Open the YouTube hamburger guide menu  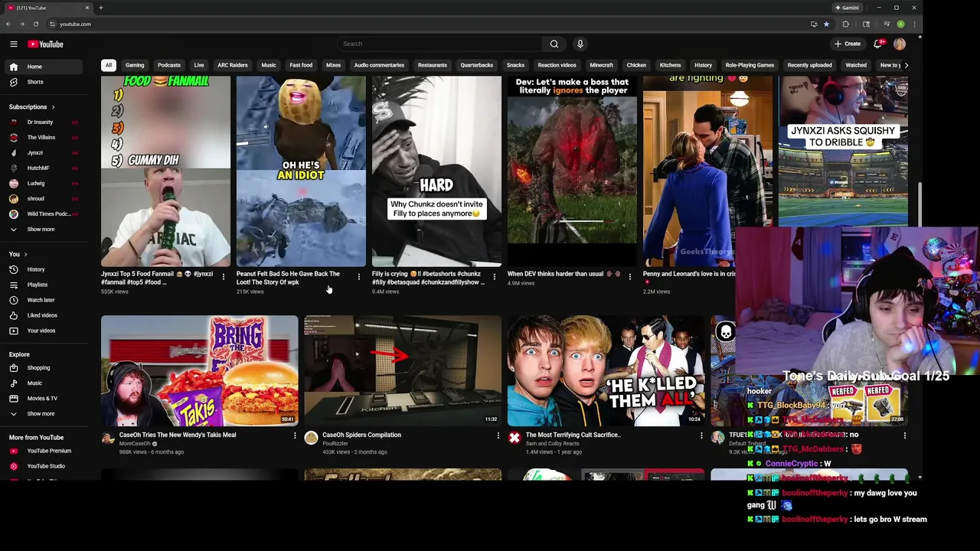click(x=13, y=44)
